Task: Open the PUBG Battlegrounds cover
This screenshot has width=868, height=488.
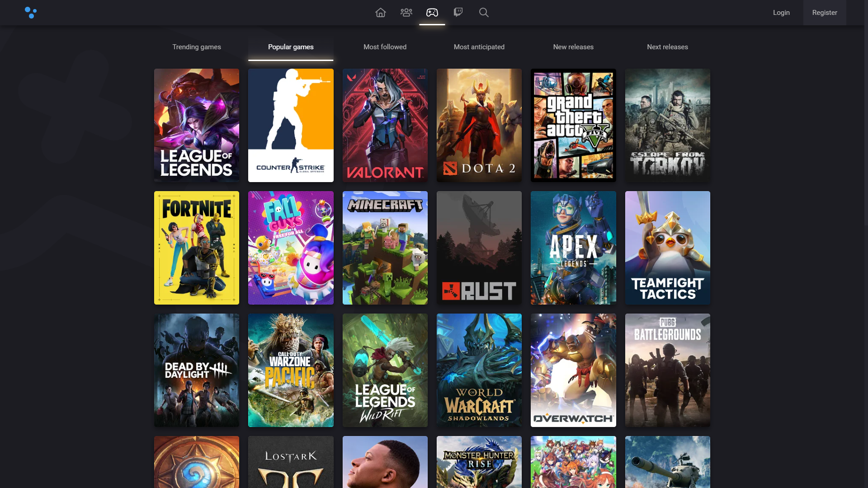Action: pos(668,370)
